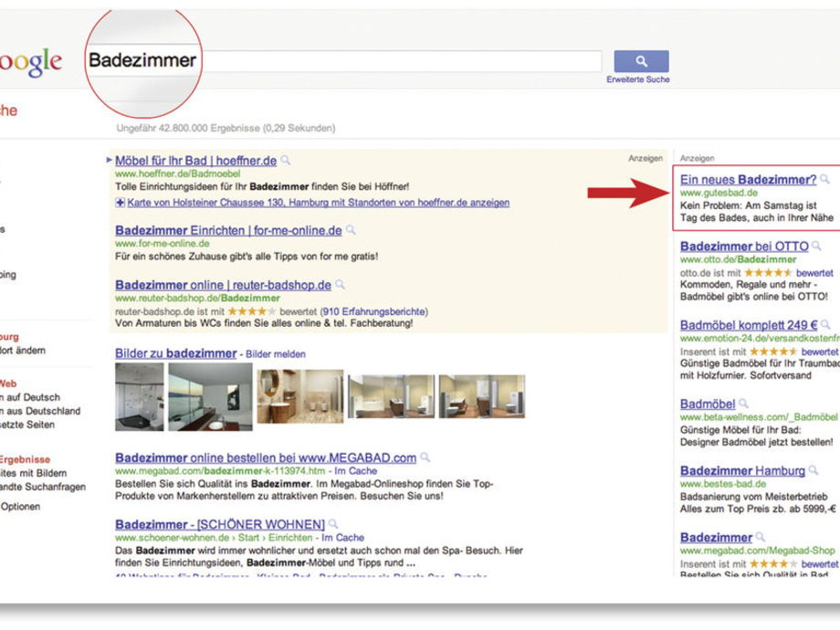840x630 pixels.
Task: Click 'www.bestes-bad.de' green URL text
Action: [723, 484]
